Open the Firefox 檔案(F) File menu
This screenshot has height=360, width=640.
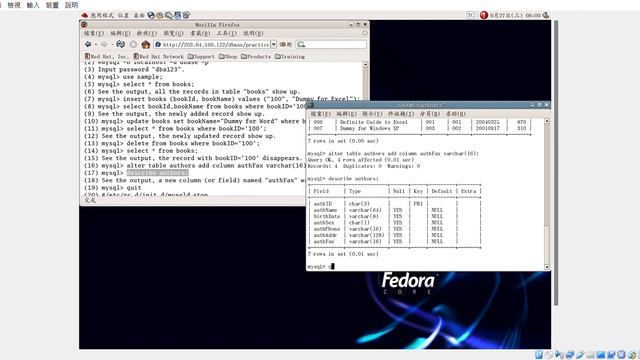94,33
